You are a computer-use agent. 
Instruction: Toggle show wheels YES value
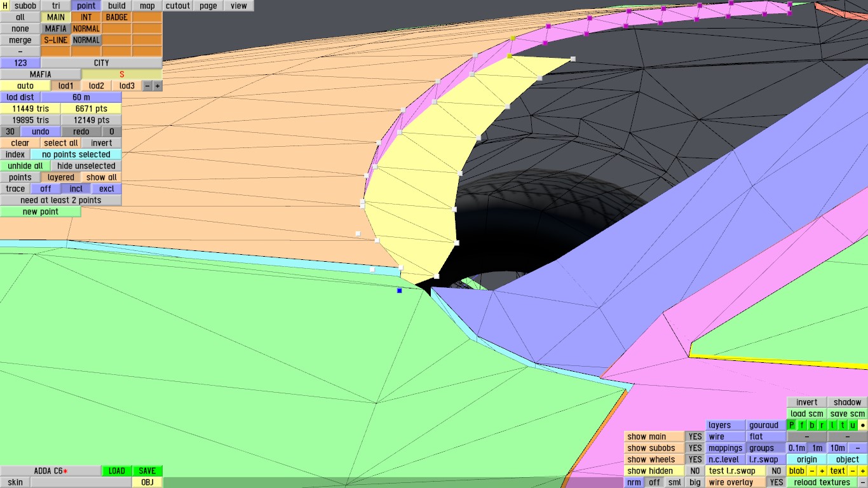[695, 459]
